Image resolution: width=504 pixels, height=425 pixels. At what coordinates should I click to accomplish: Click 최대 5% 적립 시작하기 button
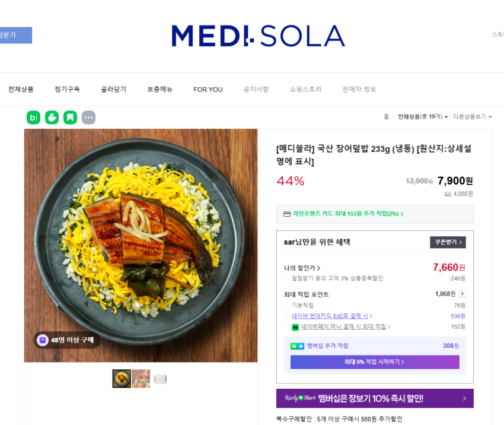(375, 362)
